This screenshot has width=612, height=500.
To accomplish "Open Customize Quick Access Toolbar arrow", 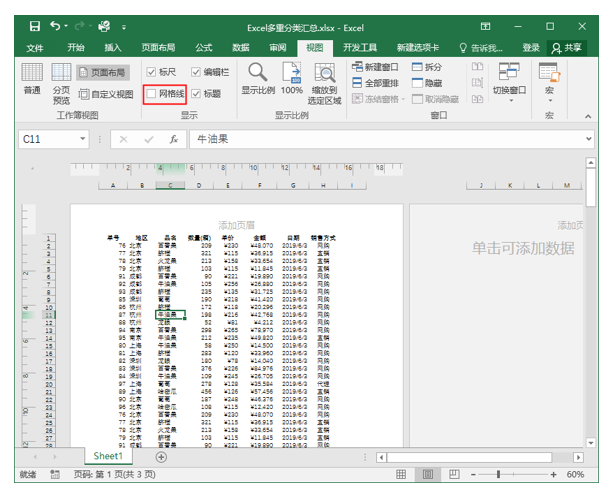I will [124, 27].
